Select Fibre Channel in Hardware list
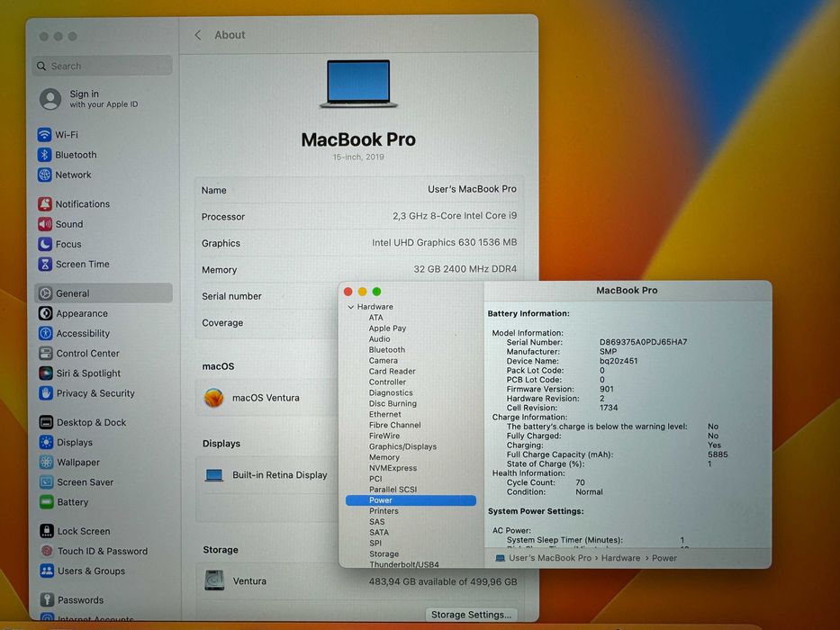840x630 pixels. (395, 425)
